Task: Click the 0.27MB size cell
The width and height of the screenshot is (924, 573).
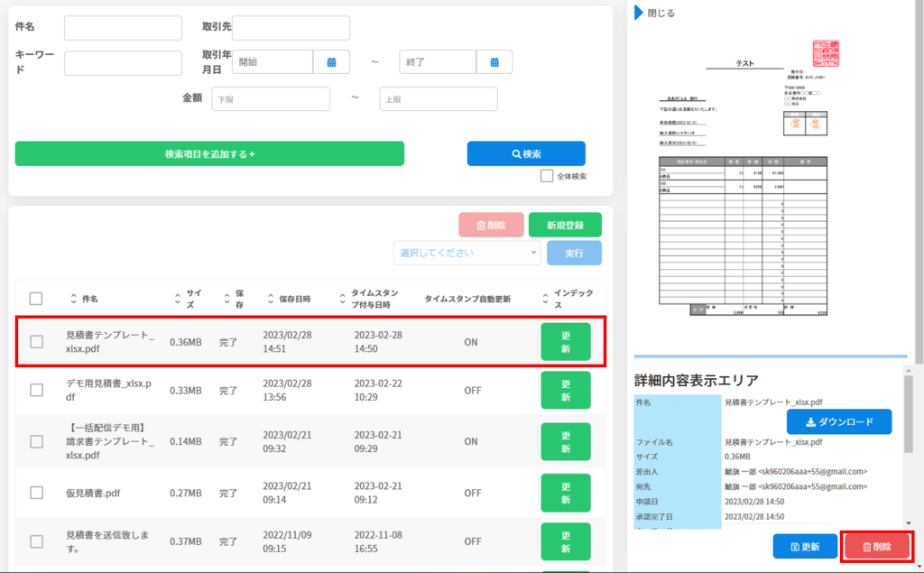Action: click(186, 493)
